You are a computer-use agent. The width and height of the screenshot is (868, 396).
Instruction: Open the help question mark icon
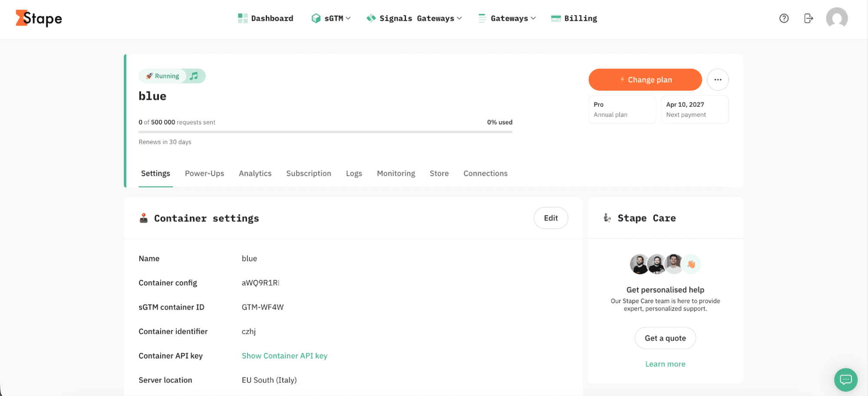point(784,18)
